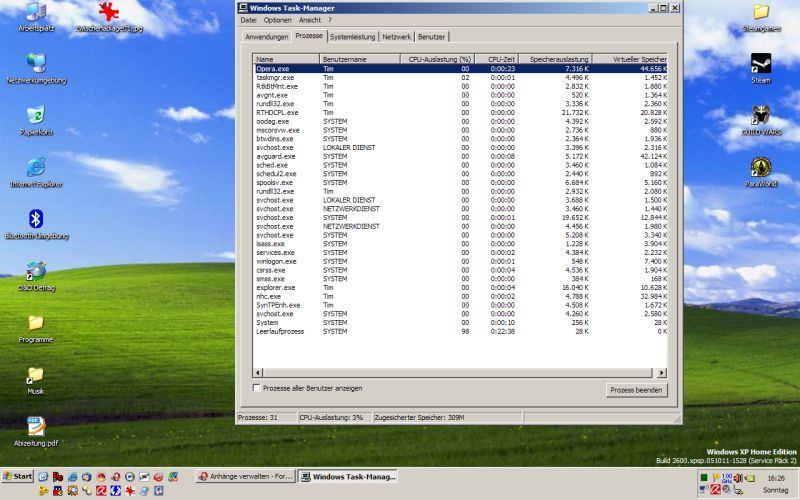Click the Start button
The height and width of the screenshot is (500, 800).
tap(17, 476)
